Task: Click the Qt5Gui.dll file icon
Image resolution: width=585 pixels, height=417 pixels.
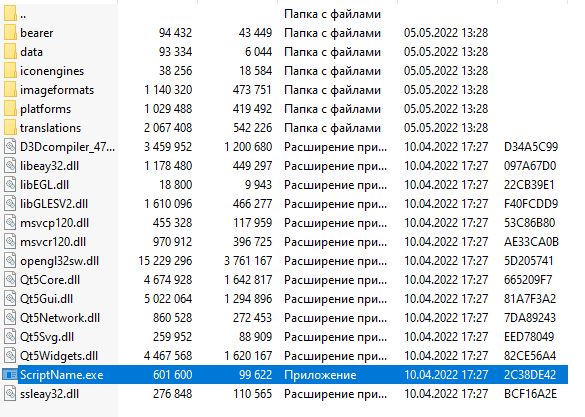Action: (x=10, y=299)
